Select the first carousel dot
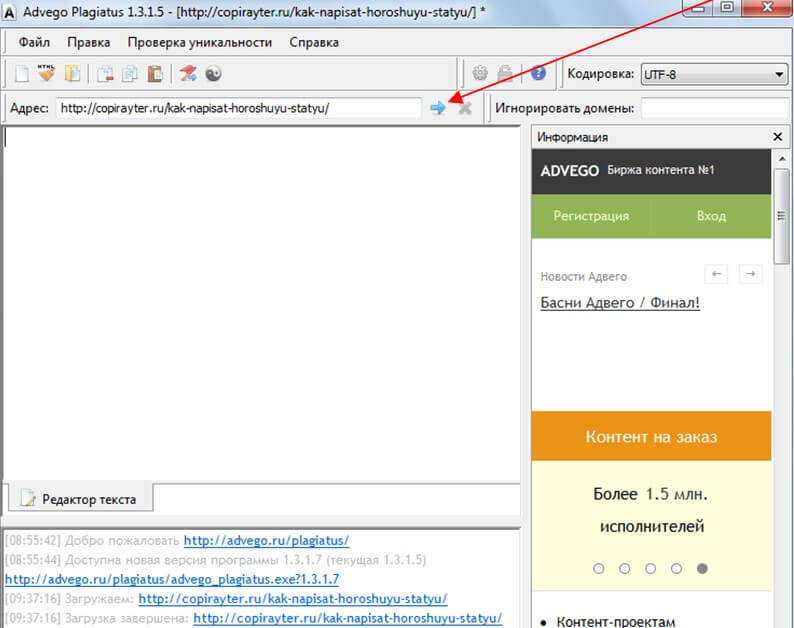The width and height of the screenshot is (794, 628). tap(599, 568)
